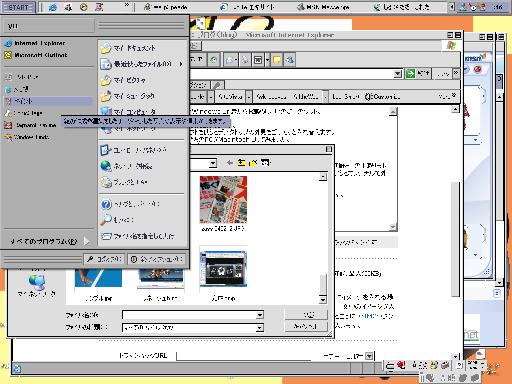Click the マイ ミュージック folder icon

coord(106,96)
